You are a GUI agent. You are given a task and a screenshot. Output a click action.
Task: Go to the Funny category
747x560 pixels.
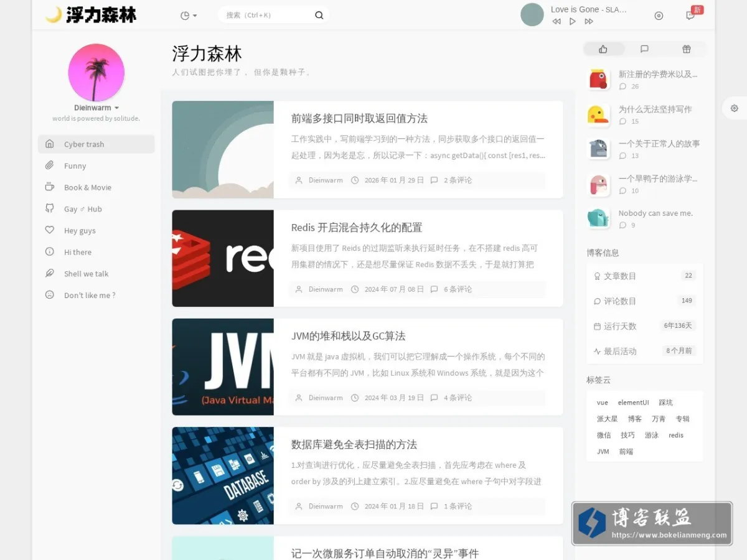(x=96, y=166)
